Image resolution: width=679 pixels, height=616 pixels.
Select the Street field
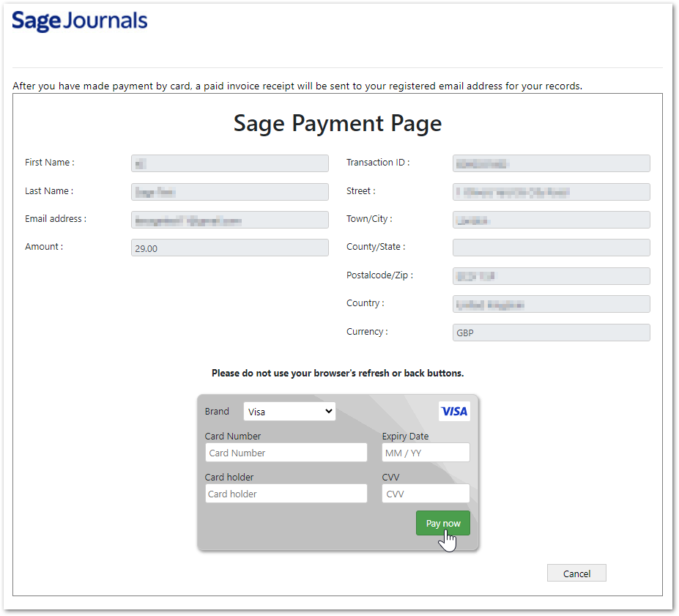tap(552, 192)
